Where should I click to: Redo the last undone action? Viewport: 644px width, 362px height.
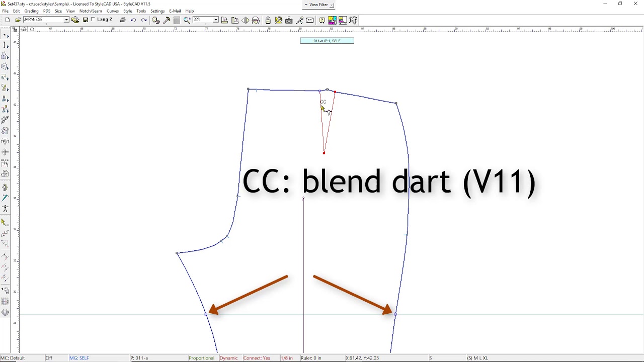(x=144, y=20)
